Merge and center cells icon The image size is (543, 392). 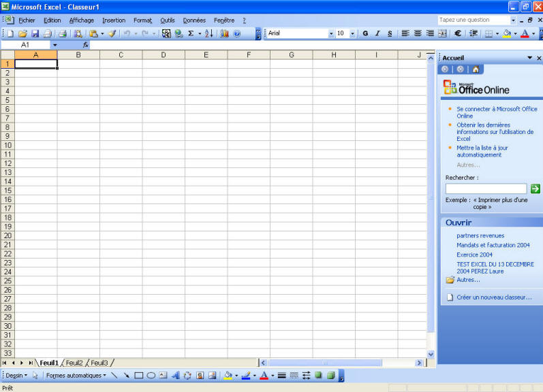click(x=442, y=33)
